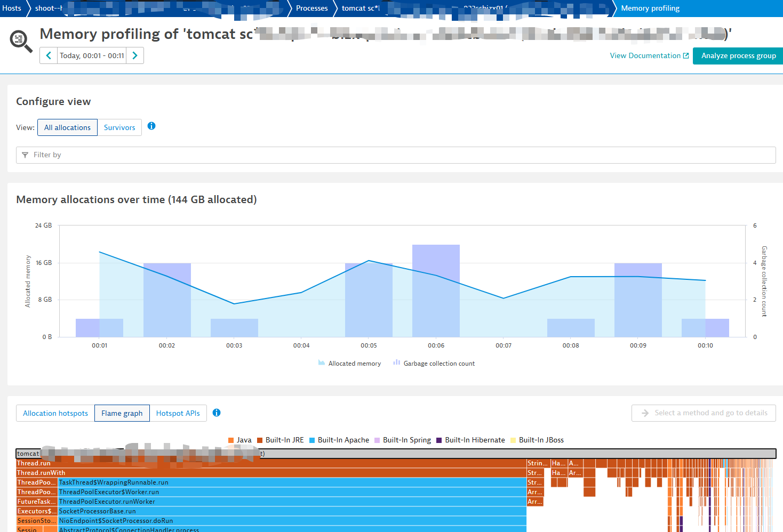The width and height of the screenshot is (783, 532).
Task: Select the Thread.run frame in the flame graph
Action: pyautogui.click(x=213, y=463)
